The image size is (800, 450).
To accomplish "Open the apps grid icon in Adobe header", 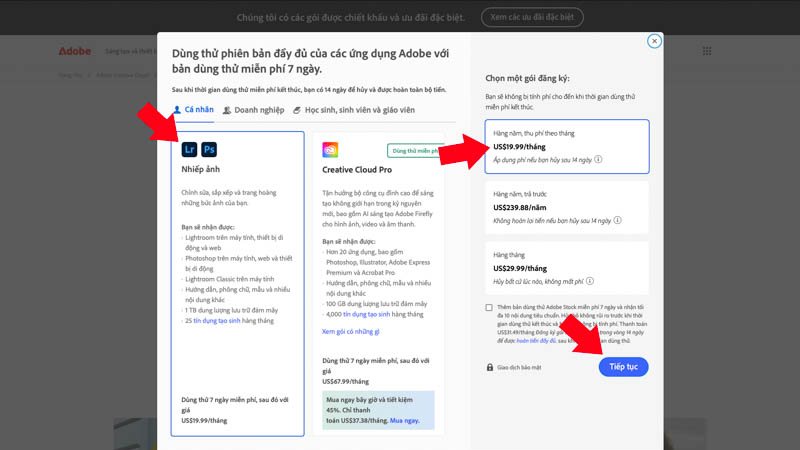I will [x=707, y=51].
